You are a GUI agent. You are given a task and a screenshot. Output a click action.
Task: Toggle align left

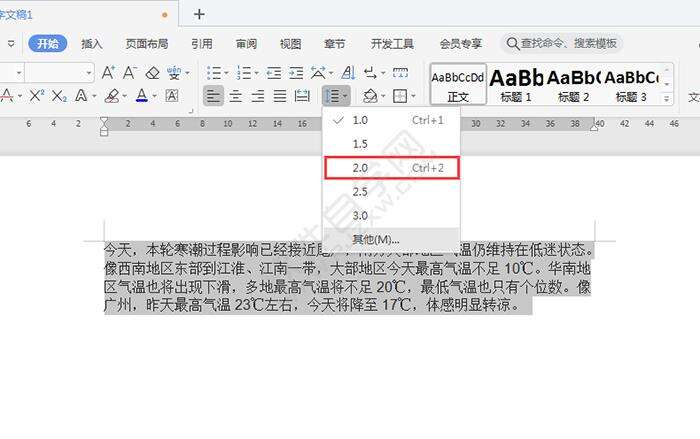point(213,96)
